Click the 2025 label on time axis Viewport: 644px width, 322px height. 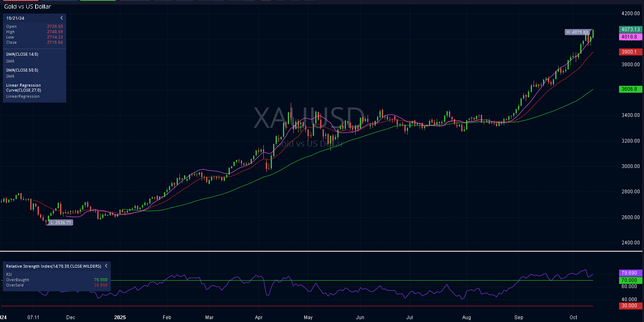click(x=120, y=318)
